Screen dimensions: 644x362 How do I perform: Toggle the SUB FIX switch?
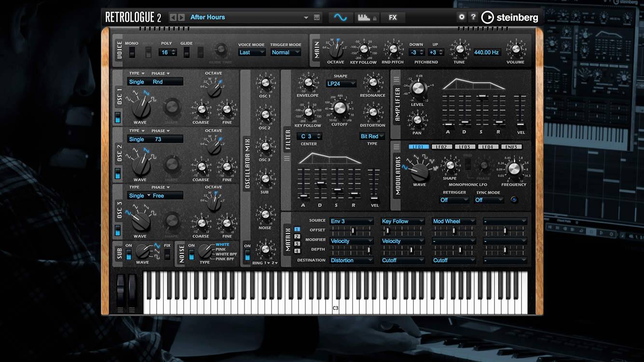point(167,254)
